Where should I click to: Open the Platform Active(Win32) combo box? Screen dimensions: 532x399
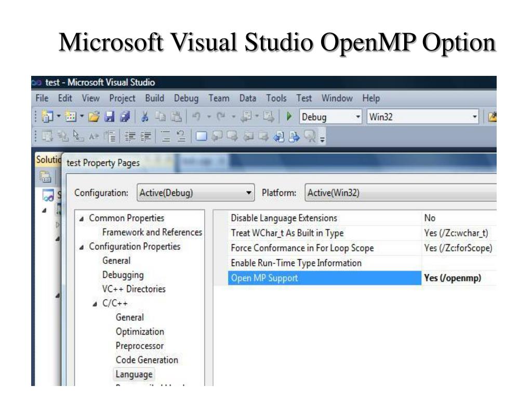click(401, 193)
